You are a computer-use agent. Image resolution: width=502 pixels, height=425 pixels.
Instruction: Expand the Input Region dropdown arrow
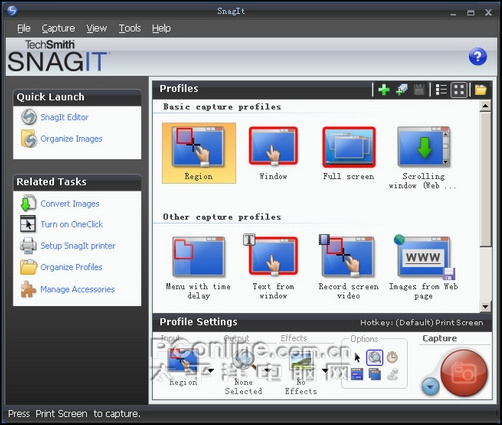click(x=211, y=371)
